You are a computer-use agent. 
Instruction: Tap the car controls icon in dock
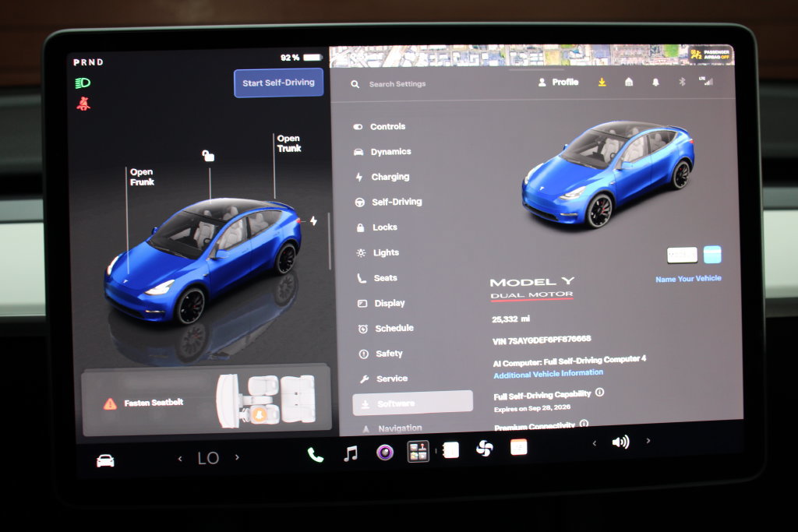105,461
